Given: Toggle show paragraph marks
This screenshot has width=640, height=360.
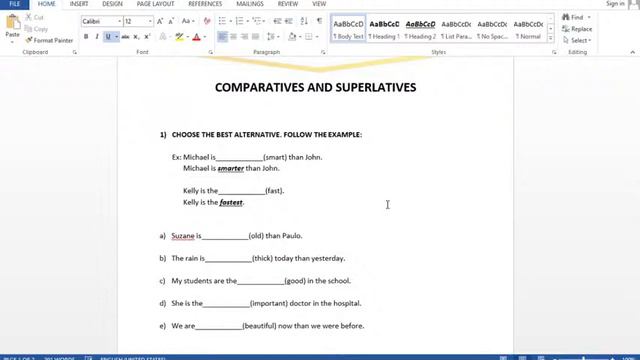Looking at the screenshot, I should (x=319, y=21).
